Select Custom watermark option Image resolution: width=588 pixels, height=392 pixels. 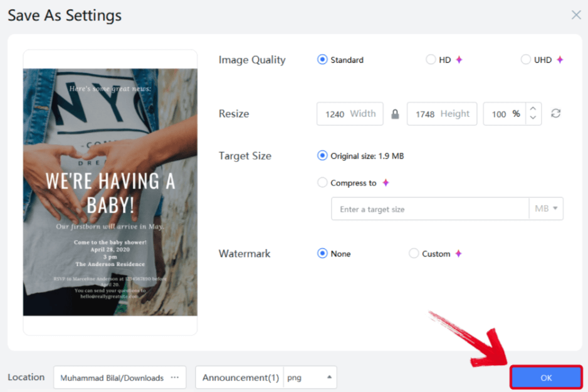coord(414,253)
